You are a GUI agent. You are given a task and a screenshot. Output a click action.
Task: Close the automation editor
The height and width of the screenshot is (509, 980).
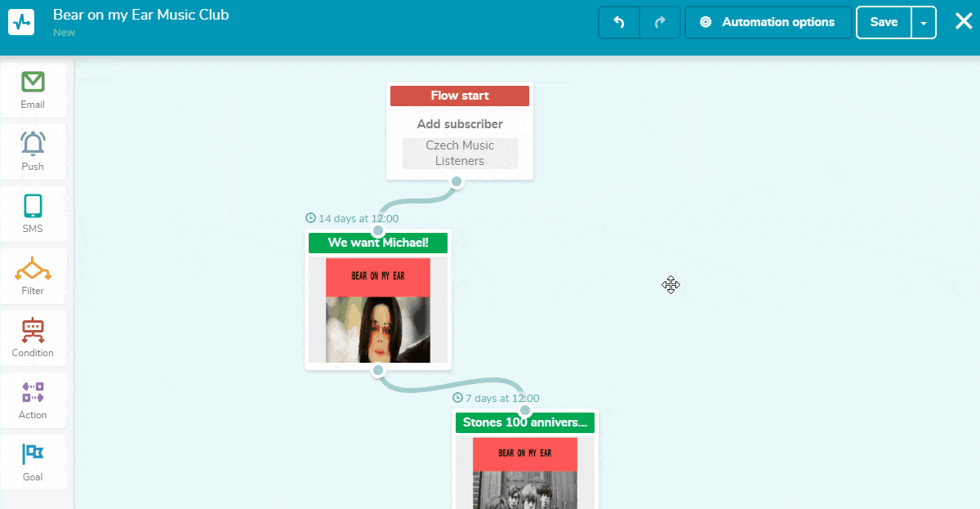pyautogui.click(x=964, y=22)
